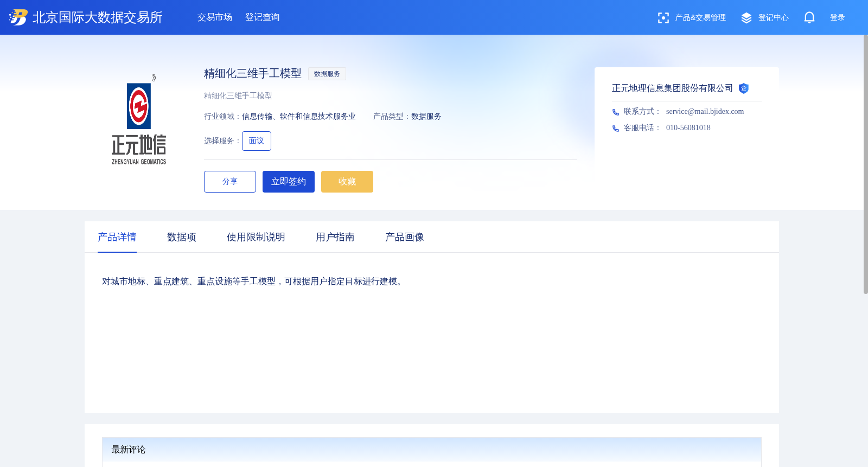The image size is (868, 467).
Task: Switch to the 使用限制说明 tab
Action: [x=256, y=237]
